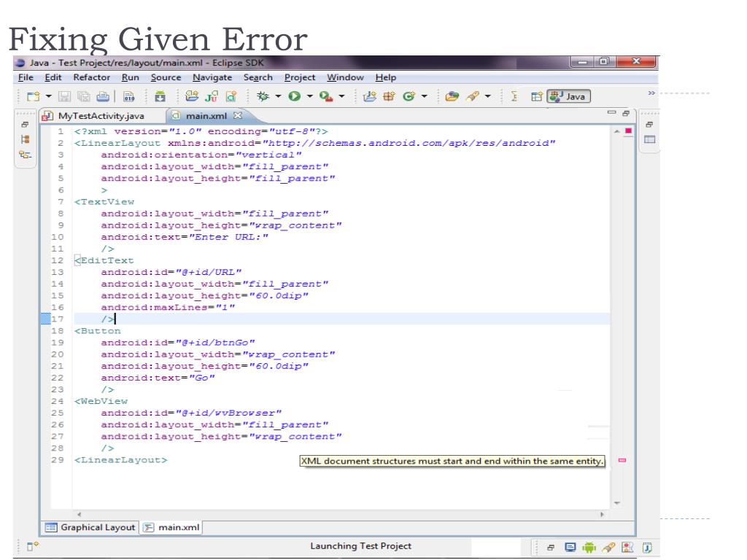Click the Open Type folder icon
The height and width of the screenshot is (560, 747).
(452, 97)
